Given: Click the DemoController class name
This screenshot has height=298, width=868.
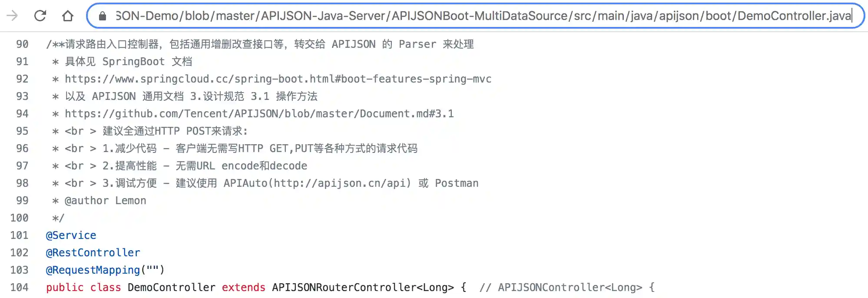Looking at the screenshot, I should pyautogui.click(x=171, y=288).
